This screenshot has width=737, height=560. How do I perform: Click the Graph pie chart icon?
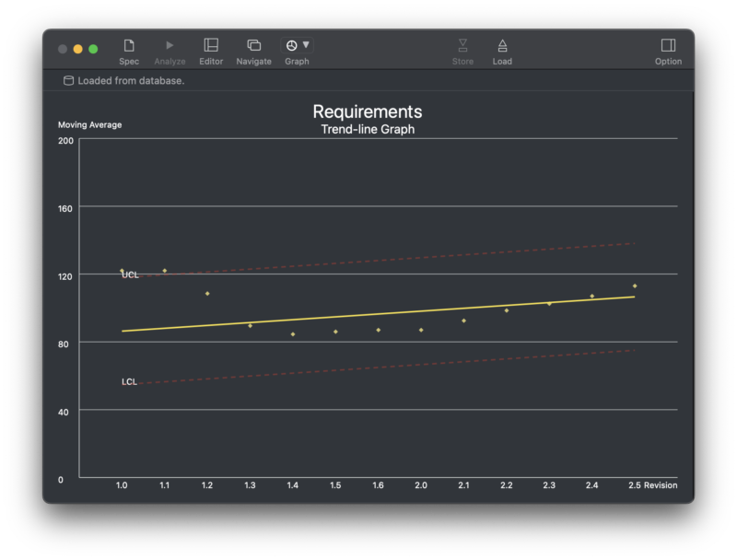(291, 45)
